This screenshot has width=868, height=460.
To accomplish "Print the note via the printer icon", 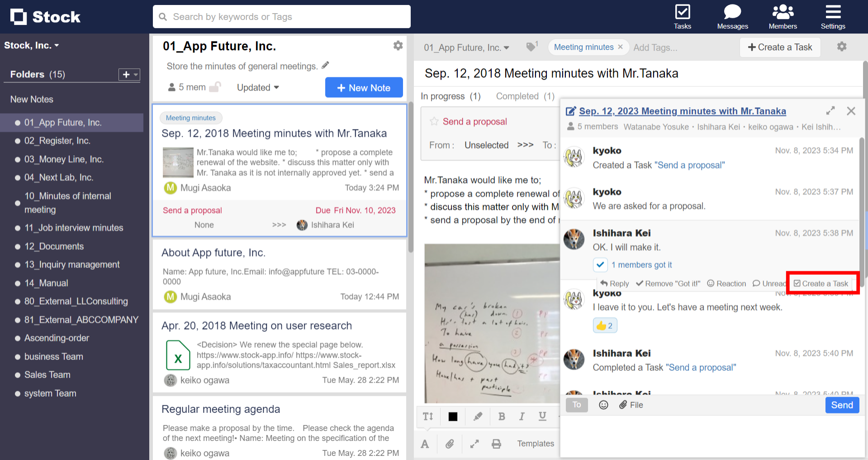I will coord(496,444).
